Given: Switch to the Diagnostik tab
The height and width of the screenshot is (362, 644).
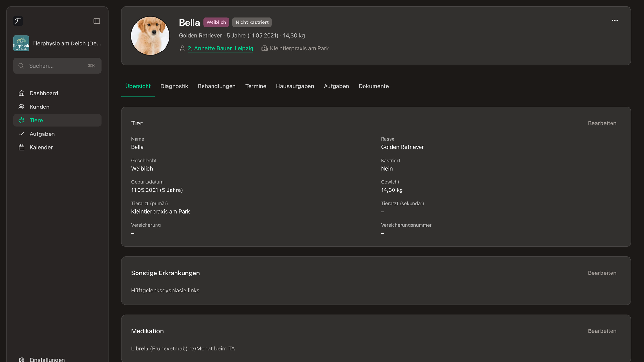Looking at the screenshot, I should coord(174,86).
